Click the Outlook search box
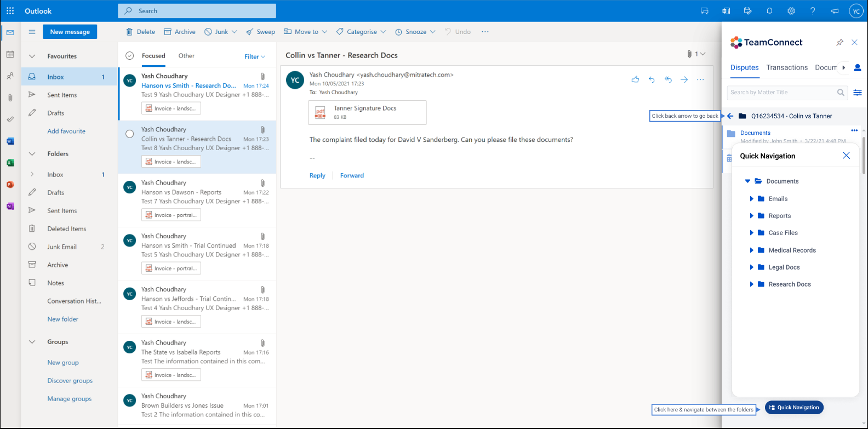This screenshot has width=868, height=429. (x=197, y=11)
